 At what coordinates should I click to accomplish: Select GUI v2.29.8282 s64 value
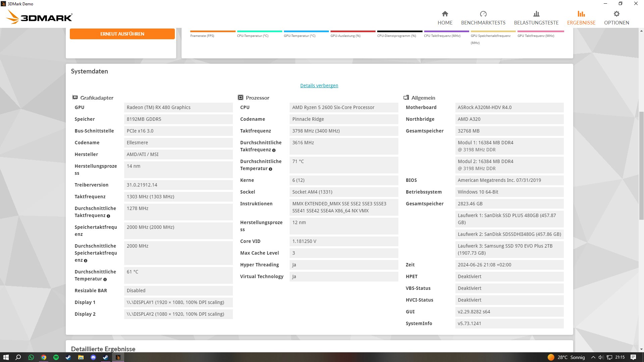[x=509, y=312]
